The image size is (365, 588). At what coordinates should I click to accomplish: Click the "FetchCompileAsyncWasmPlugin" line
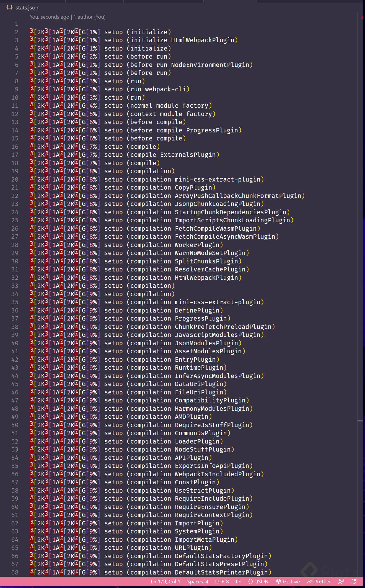point(154,237)
